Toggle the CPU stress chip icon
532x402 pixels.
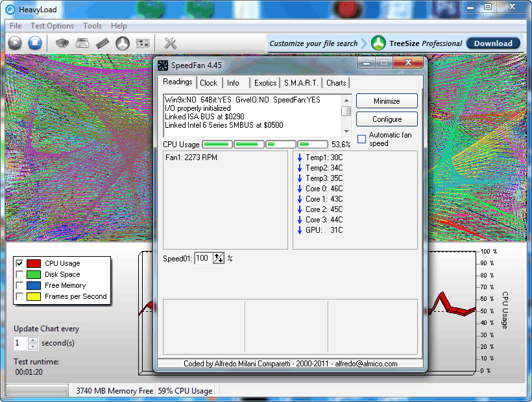62,43
